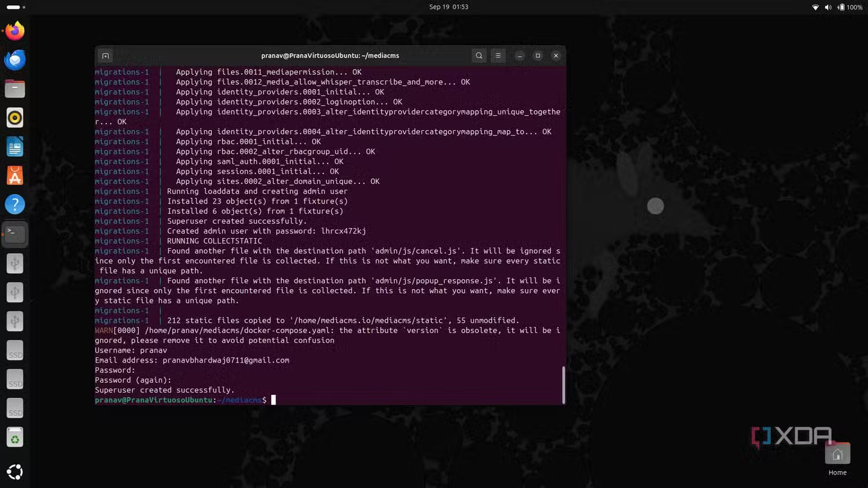The width and height of the screenshot is (868, 488).
Task: Open the App Center icon
Action: coord(15,176)
